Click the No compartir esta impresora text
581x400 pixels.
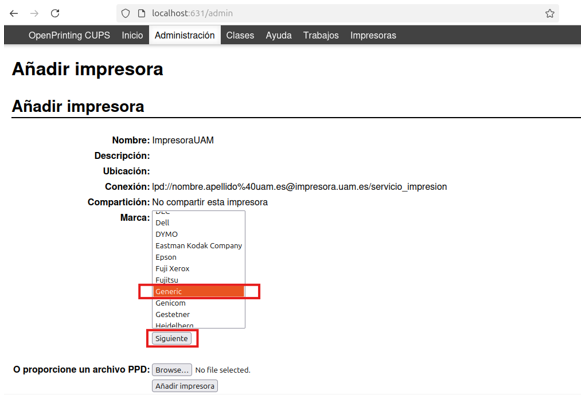[x=210, y=202]
